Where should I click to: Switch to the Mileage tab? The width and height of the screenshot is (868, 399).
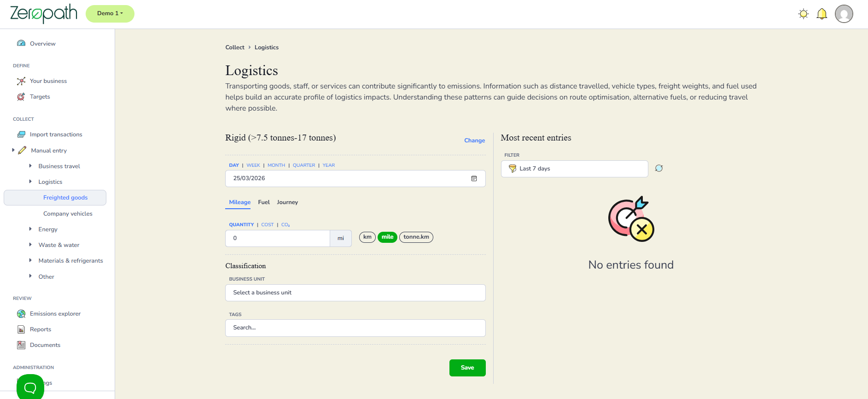pyautogui.click(x=240, y=202)
